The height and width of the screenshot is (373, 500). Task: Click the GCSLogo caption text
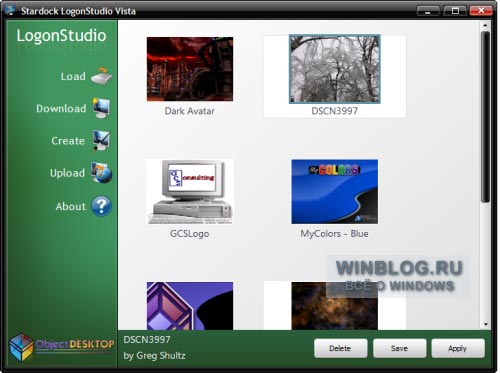coord(190,234)
